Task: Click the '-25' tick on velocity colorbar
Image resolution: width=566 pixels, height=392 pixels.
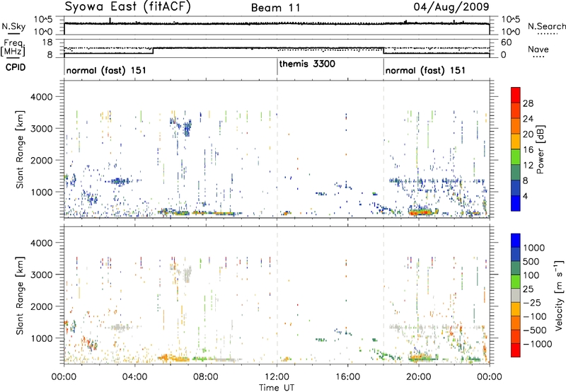Action: [532, 302]
